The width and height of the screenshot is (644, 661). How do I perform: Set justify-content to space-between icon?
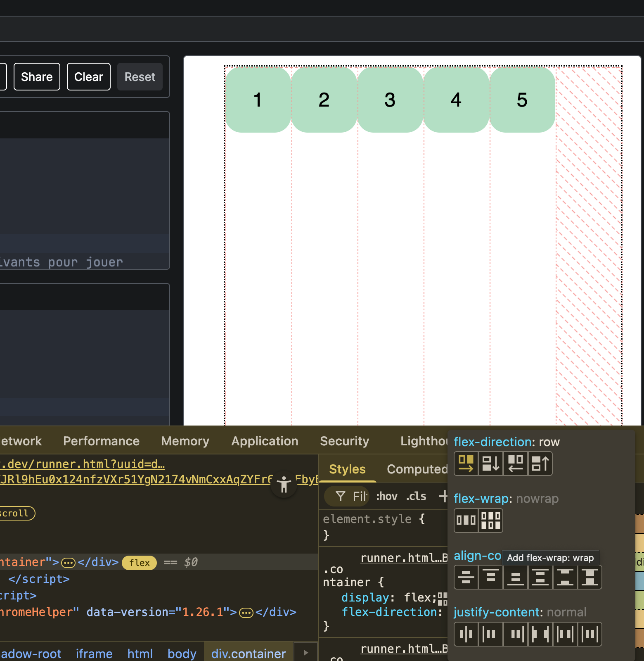(540, 634)
